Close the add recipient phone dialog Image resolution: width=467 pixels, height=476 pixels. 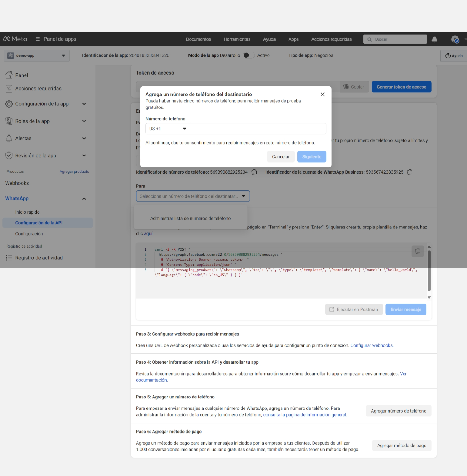(x=322, y=94)
